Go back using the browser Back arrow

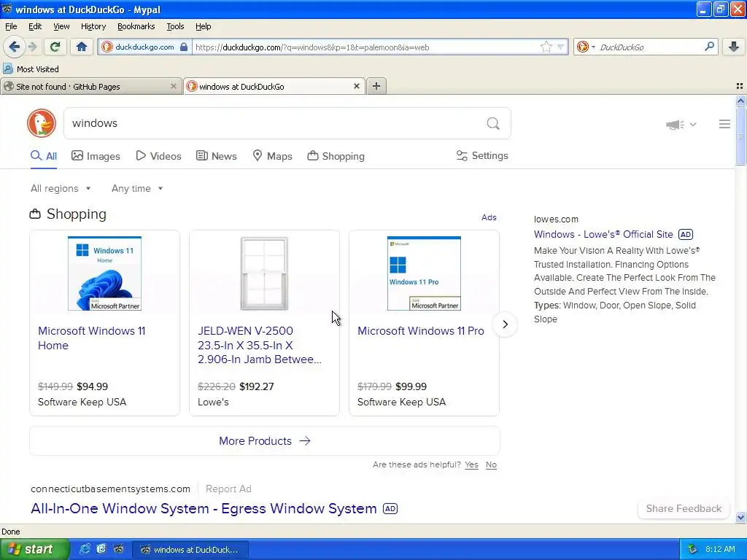click(14, 47)
